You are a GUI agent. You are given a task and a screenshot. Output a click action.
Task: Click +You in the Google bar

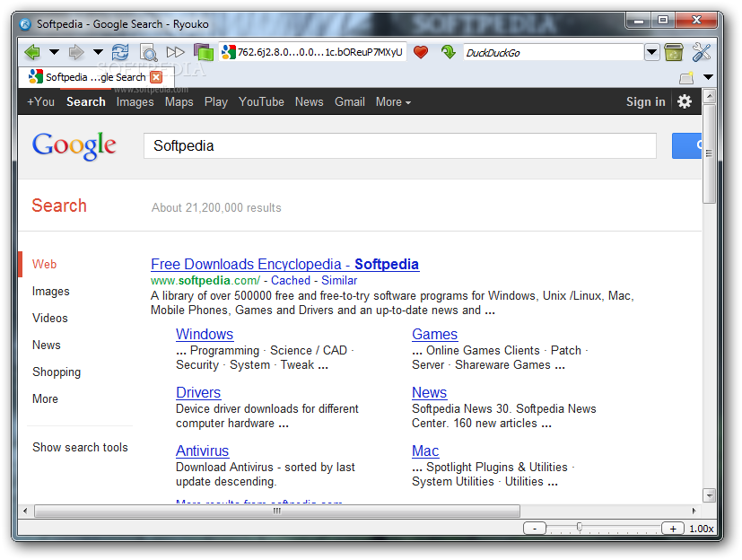[x=40, y=101]
